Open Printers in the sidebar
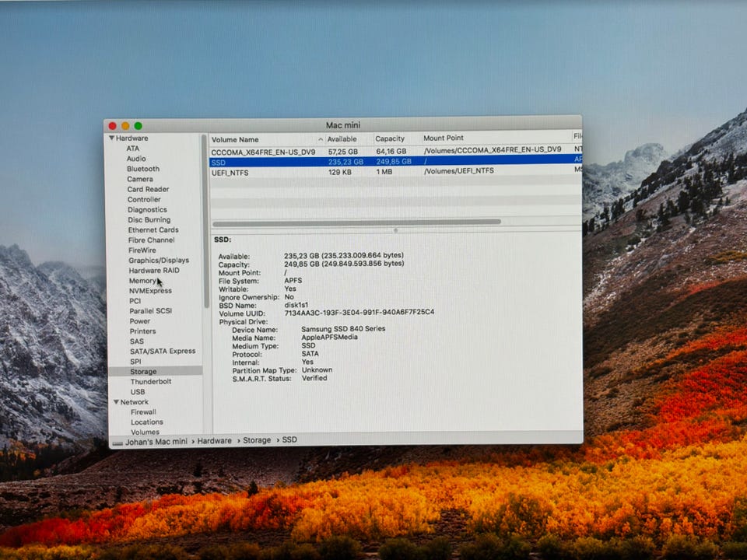Viewport: 747px width, 560px height. (143, 331)
